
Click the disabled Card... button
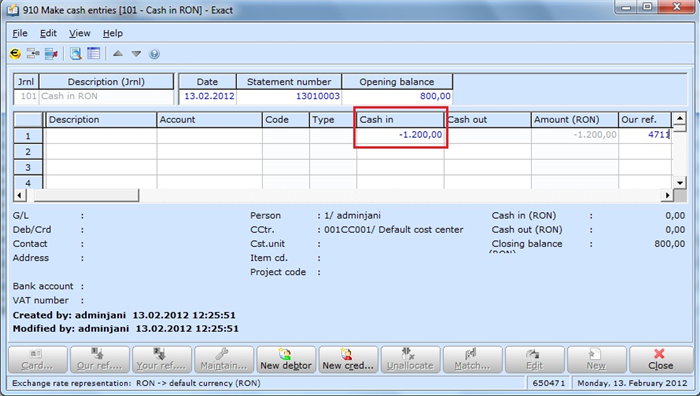pos(38,359)
